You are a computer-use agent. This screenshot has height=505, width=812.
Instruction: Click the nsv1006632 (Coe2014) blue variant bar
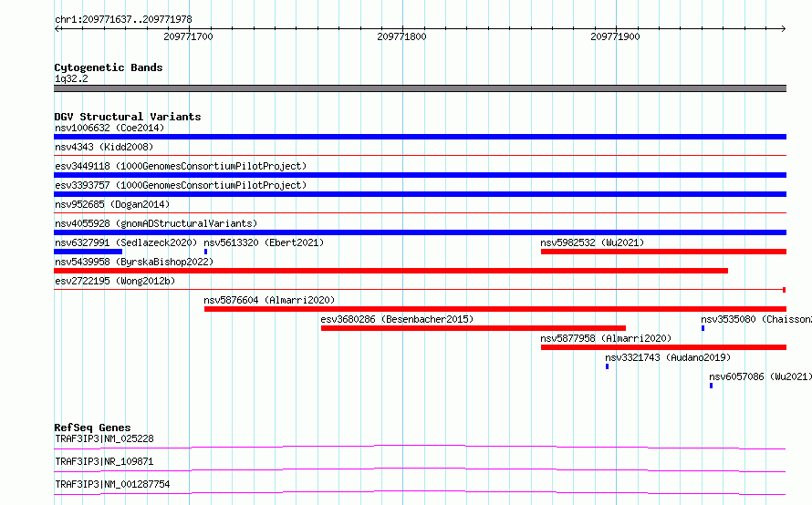420,137
